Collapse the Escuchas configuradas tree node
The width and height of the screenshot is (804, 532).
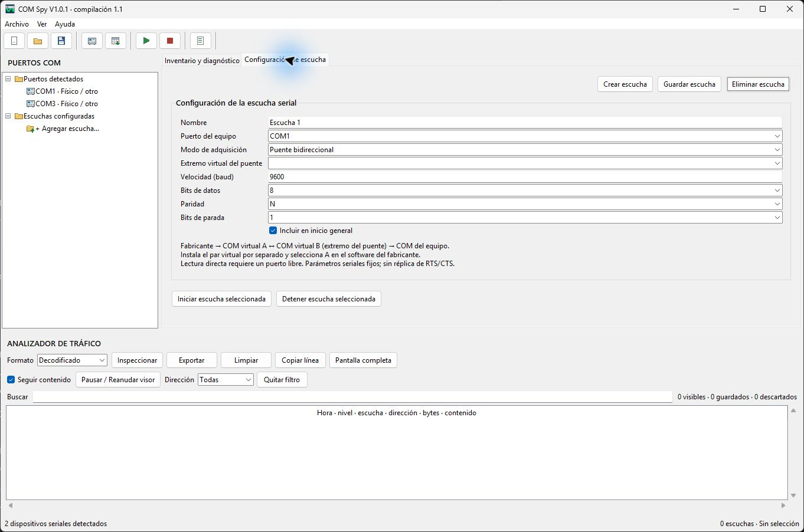pos(8,116)
